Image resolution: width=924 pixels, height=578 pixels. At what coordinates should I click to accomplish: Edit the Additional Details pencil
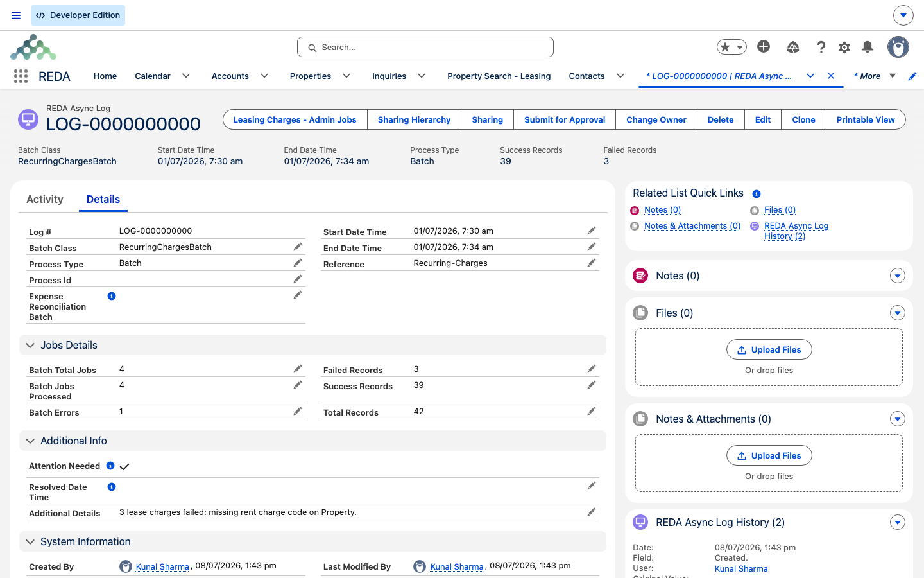592,512
